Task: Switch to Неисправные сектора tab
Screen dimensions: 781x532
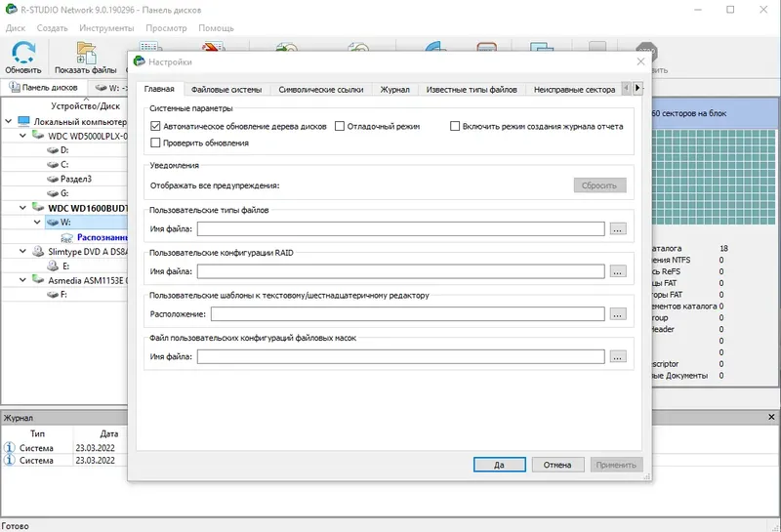Action: 574,90
